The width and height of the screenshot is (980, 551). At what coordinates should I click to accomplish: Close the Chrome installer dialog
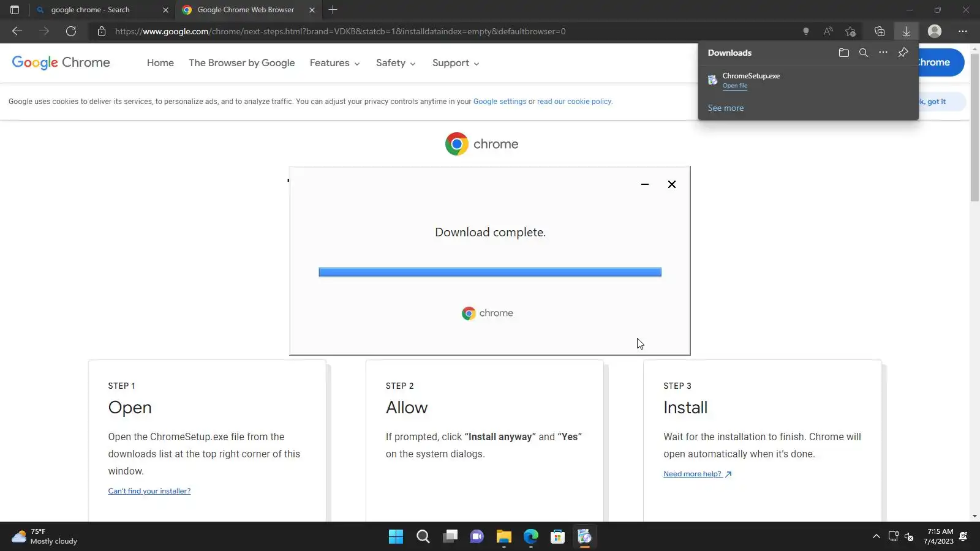pos(672,184)
